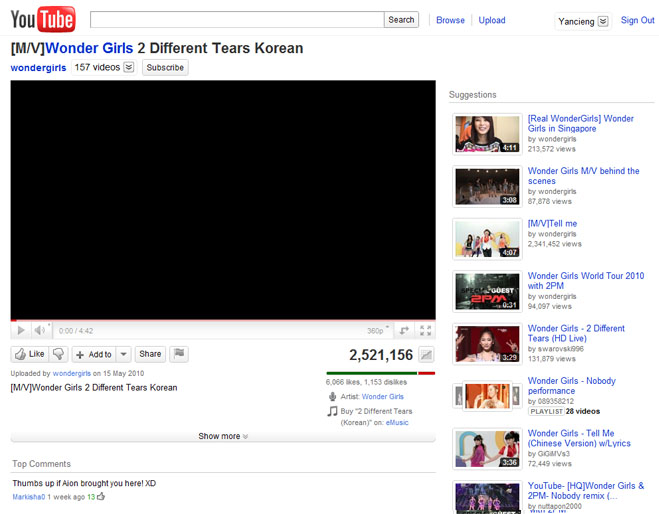Open Wonder Girls - Nobody performance link
Viewport: 659px width, 514px height.
click(572, 386)
